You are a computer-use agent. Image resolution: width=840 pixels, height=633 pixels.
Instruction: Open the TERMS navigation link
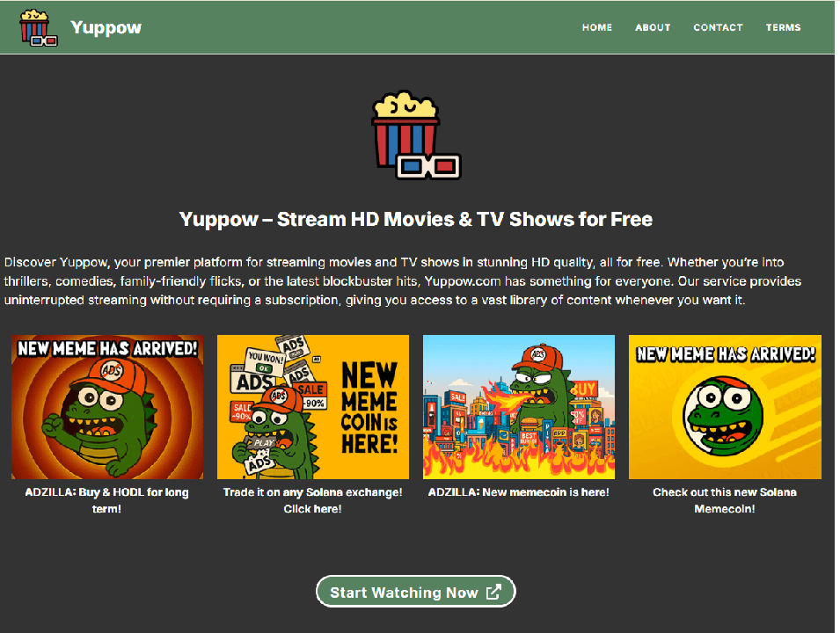783,27
